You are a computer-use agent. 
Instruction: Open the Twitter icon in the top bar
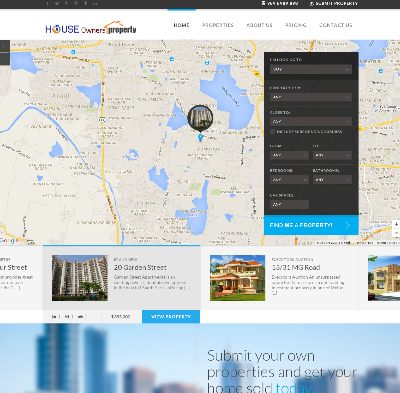[57, 3]
